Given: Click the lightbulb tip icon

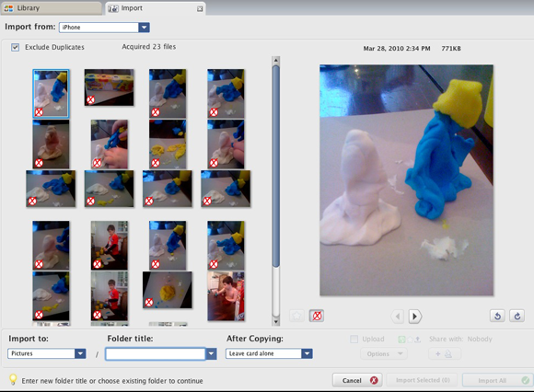Looking at the screenshot, I should [13, 379].
